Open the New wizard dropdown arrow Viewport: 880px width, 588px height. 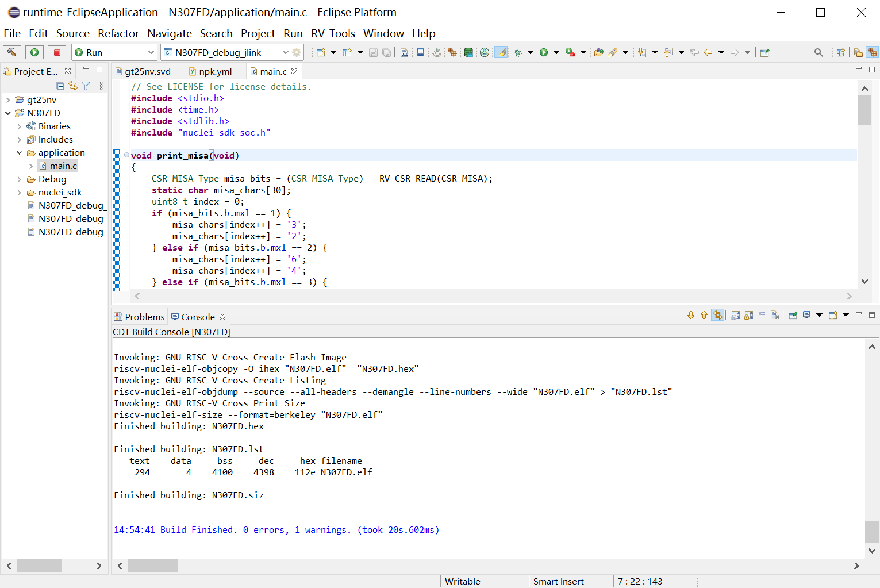333,52
